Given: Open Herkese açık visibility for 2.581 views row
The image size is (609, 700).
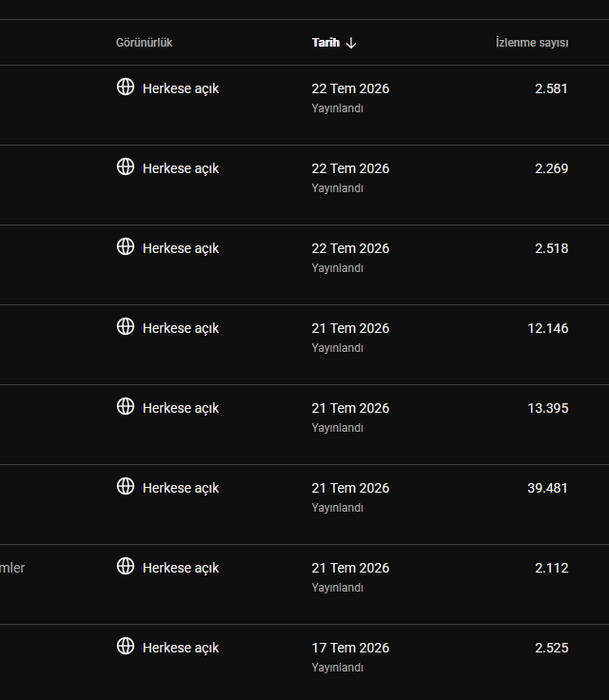Looking at the screenshot, I should click(181, 88).
